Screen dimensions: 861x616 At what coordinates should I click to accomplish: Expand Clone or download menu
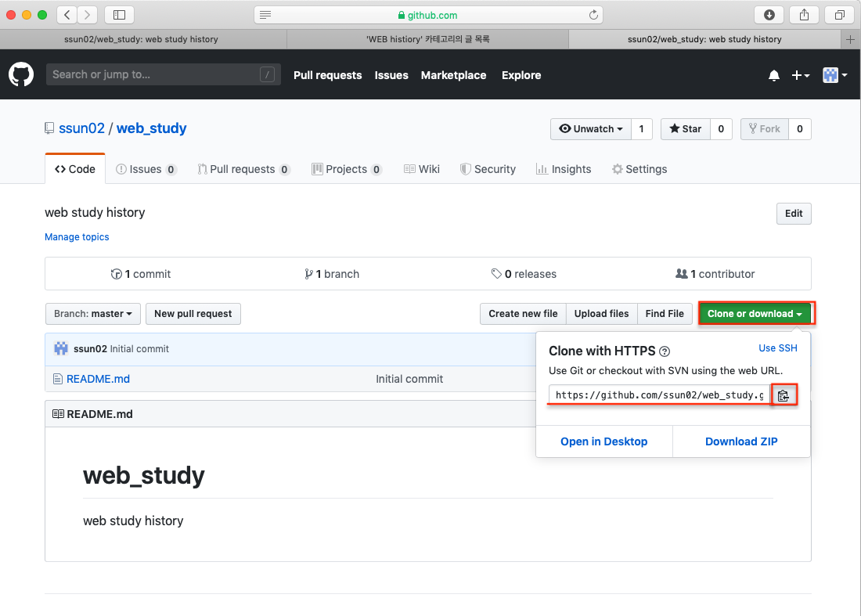click(755, 314)
